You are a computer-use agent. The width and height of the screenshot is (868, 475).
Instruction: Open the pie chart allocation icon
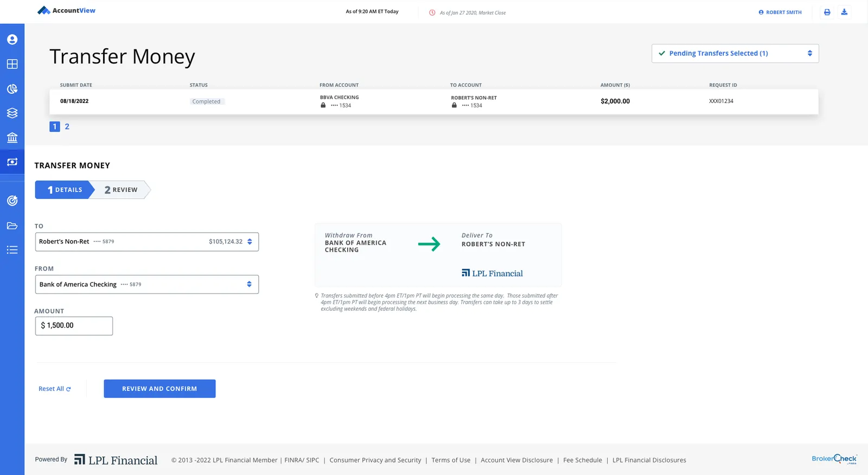click(x=12, y=89)
